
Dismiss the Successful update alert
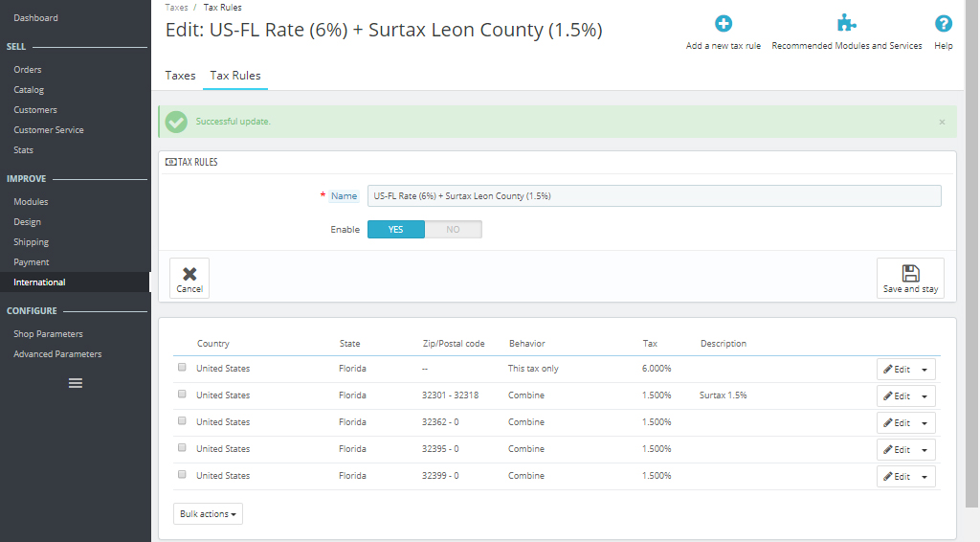[942, 123]
